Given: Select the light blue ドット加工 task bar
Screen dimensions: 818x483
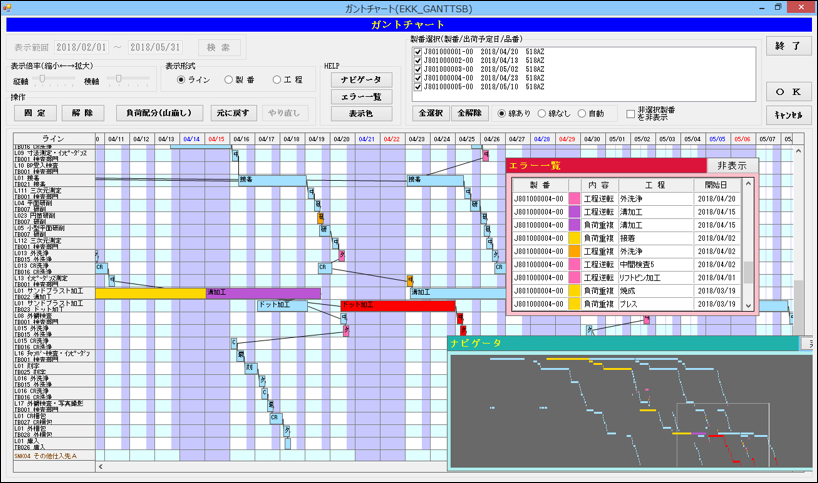Looking at the screenshot, I should pos(288,305).
